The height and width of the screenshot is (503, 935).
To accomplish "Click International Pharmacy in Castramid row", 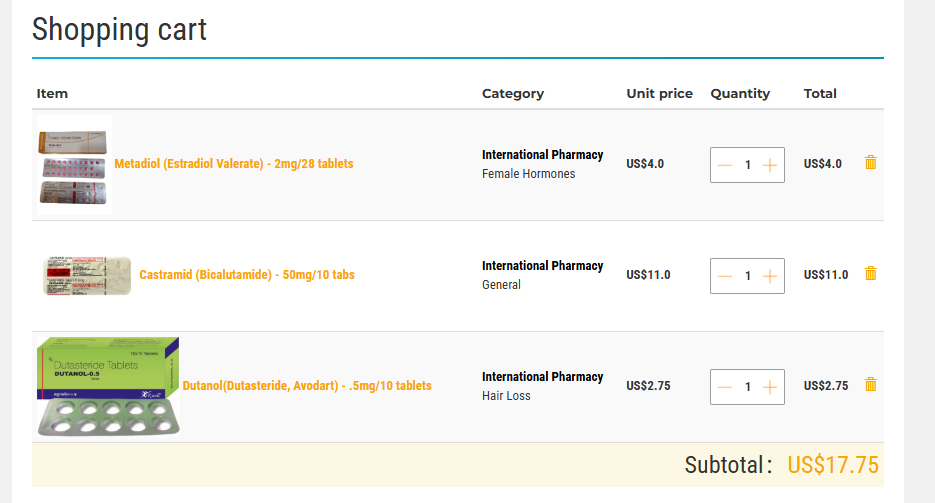I will pyautogui.click(x=543, y=265).
